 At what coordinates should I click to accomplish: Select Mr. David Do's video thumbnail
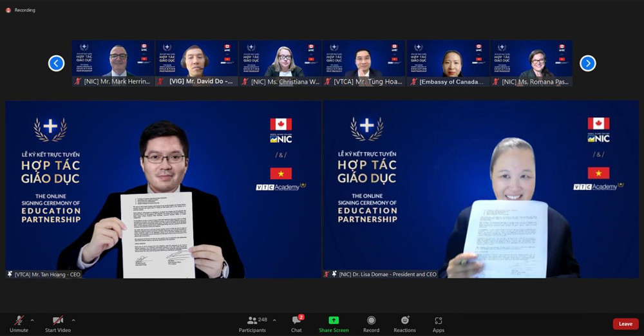click(x=196, y=60)
